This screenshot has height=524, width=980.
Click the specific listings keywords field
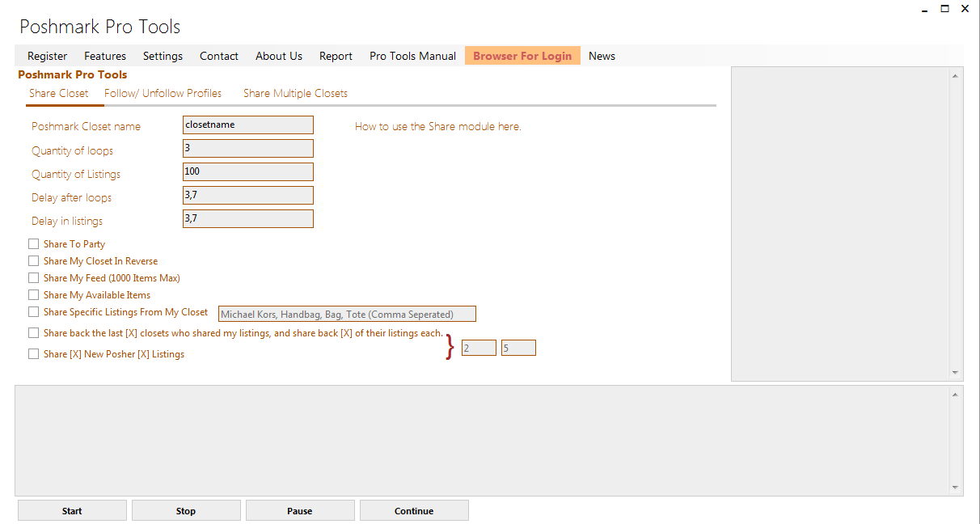tap(347, 314)
